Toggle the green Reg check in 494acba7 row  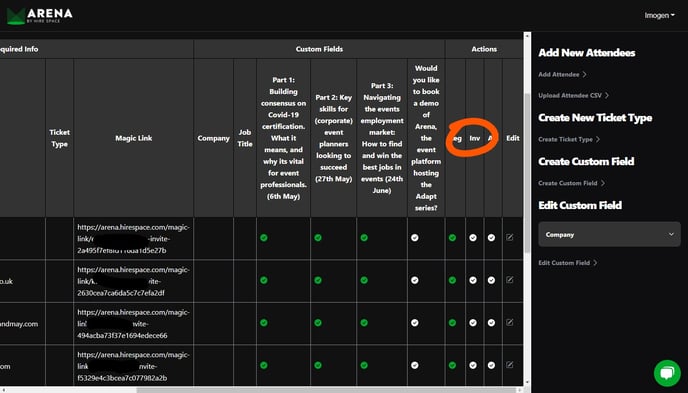[452, 323]
